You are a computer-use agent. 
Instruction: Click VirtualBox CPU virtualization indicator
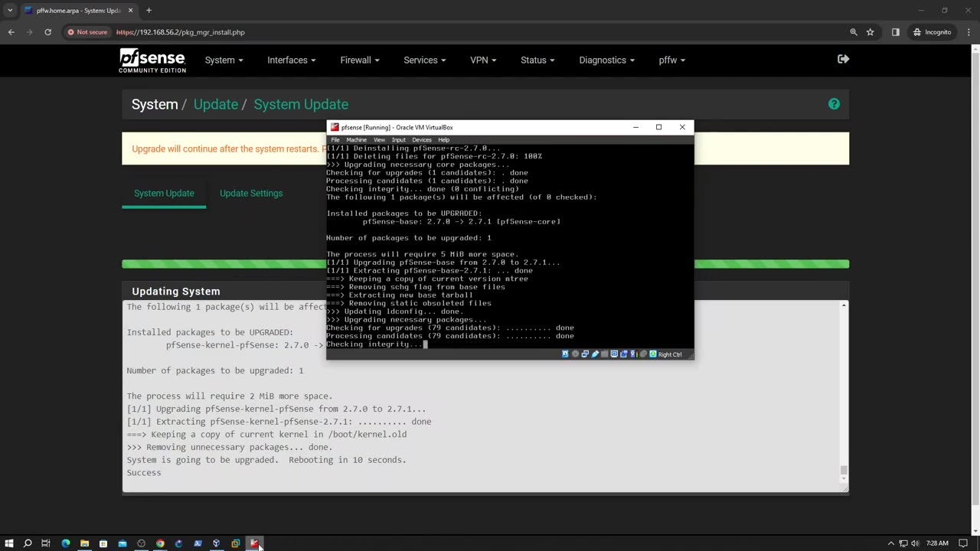(x=635, y=354)
